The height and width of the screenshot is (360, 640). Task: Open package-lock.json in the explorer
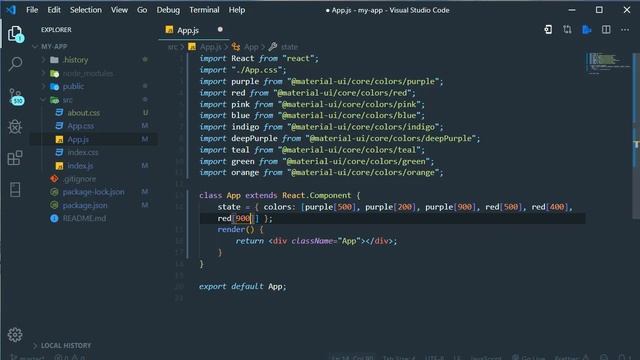[x=94, y=192]
